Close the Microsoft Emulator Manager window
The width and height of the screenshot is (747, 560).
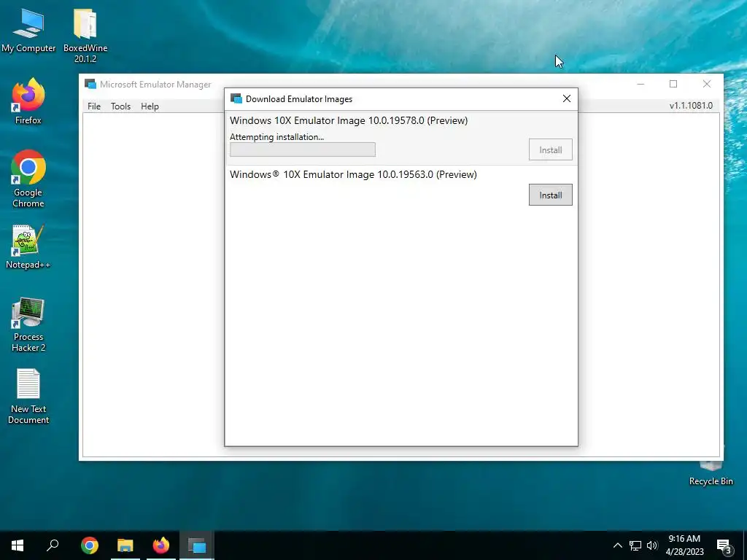pos(706,84)
